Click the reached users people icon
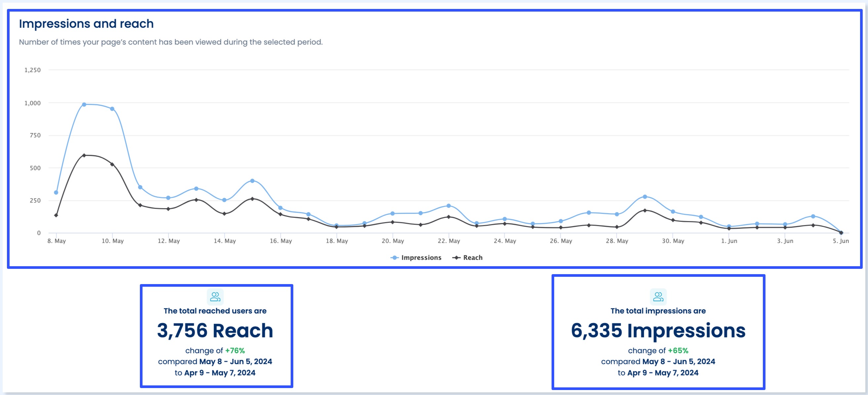868x395 pixels. pos(215,297)
